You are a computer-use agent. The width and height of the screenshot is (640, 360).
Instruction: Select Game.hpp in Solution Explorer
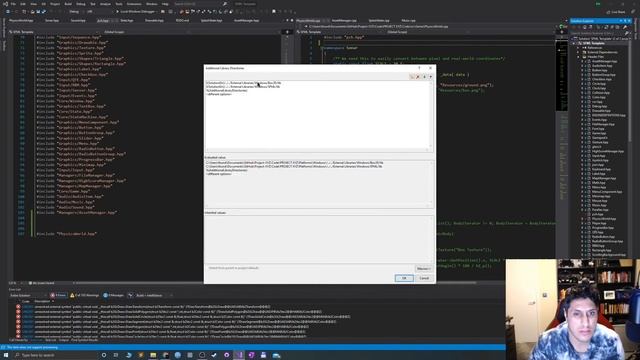pyautogui.click(x=599, y=133)
